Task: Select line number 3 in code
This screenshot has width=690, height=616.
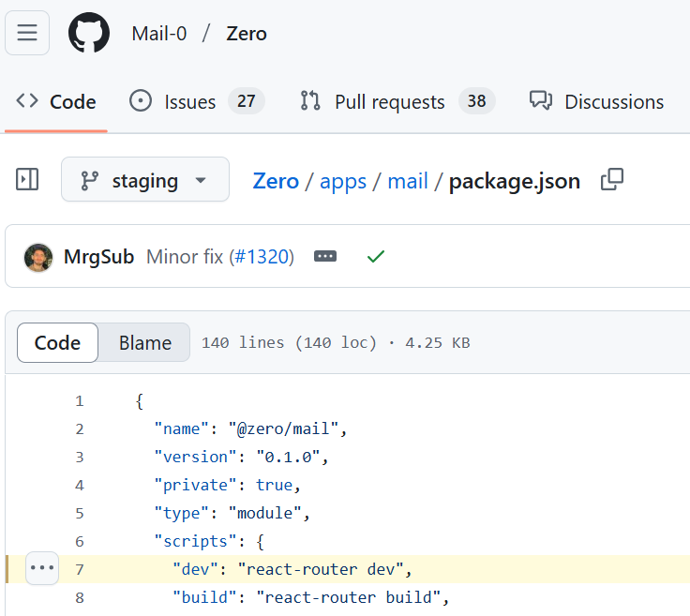Action: click(79, 458)
